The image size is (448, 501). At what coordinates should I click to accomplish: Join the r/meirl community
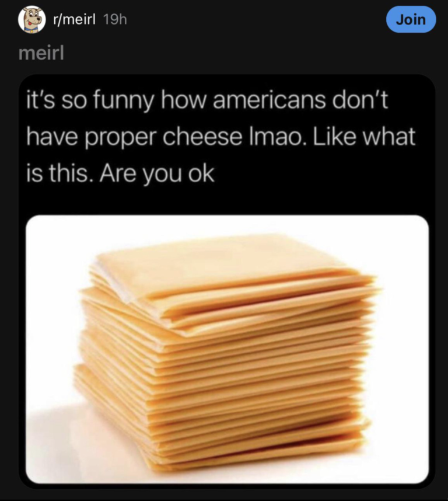point(411,19)
